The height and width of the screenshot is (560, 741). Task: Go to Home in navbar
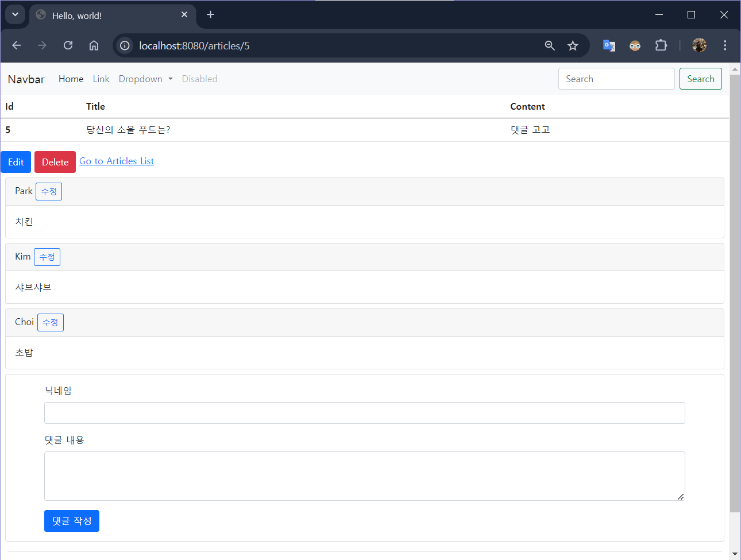tap(71, 79)
